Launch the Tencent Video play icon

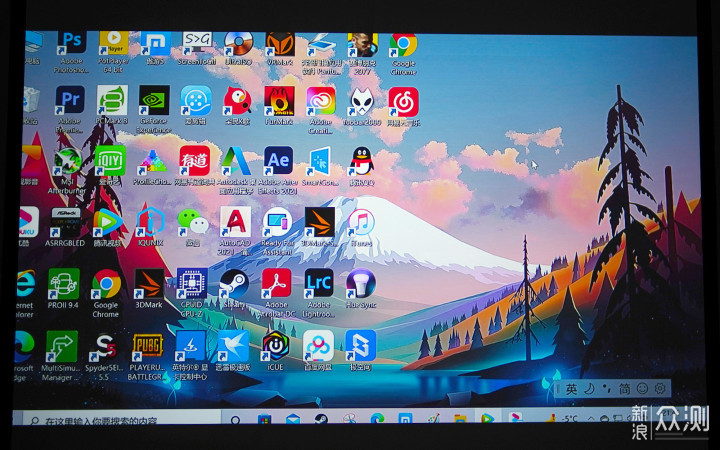pyautogui.click(x=108, y=223)
